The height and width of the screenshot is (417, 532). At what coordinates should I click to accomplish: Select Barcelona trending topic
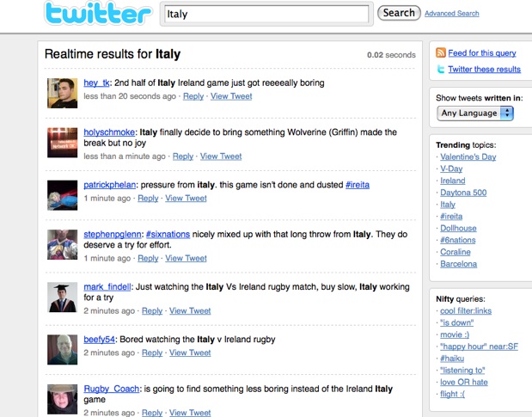click(x=458, y=264)
